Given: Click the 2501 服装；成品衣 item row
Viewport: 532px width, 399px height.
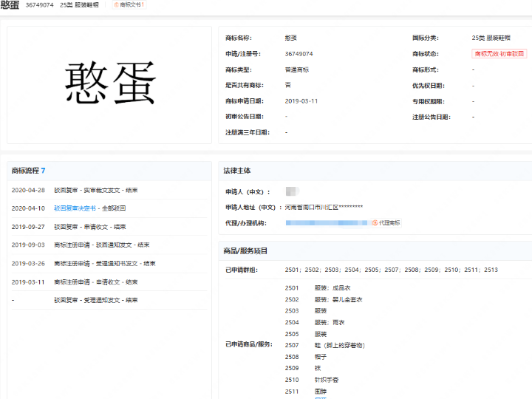Looking at the screenshot, I should [x=318, y=288].
